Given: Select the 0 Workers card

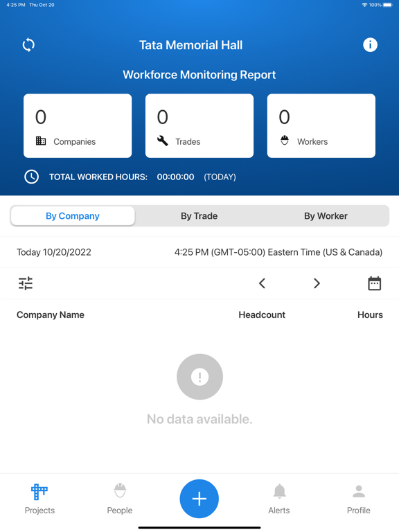Looking at the screenshot, I should coord(321,126).
